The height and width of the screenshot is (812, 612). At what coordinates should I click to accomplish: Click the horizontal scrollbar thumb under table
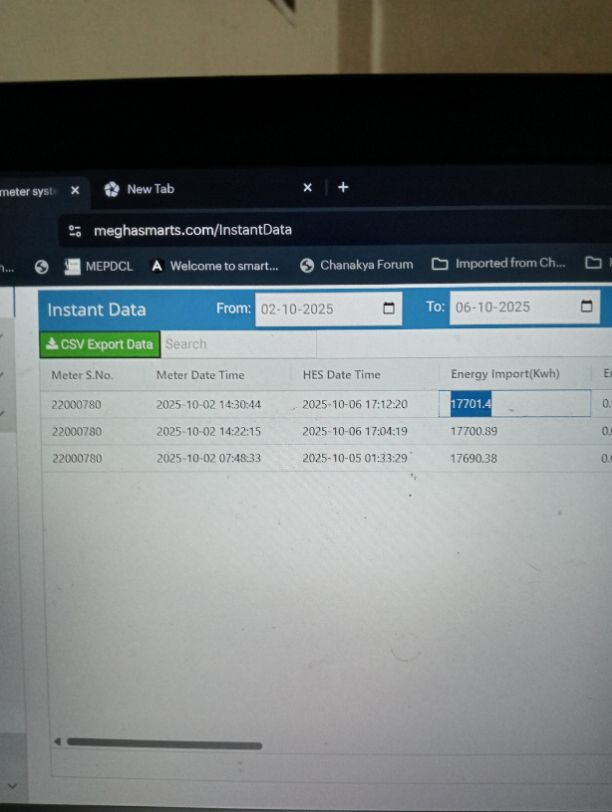point(164,744)
